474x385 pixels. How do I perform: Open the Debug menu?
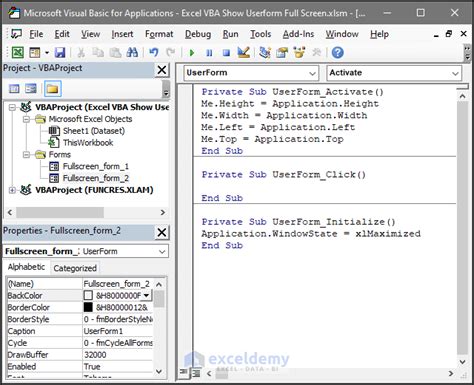198,34
